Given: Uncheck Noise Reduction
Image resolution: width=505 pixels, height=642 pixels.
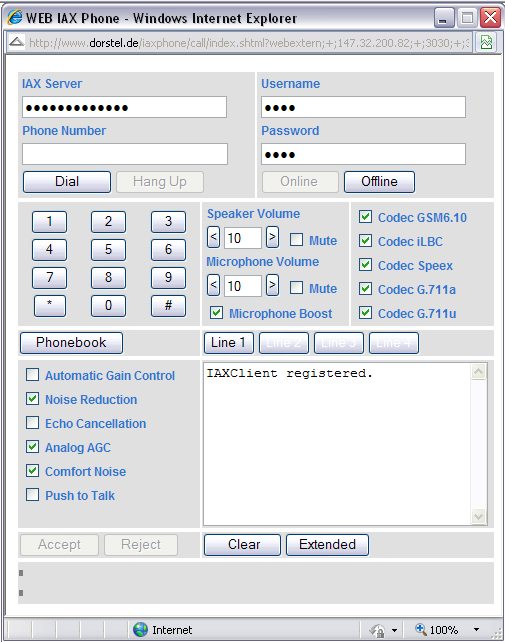Looking at the screenshot, I should [x=32, y=399].
